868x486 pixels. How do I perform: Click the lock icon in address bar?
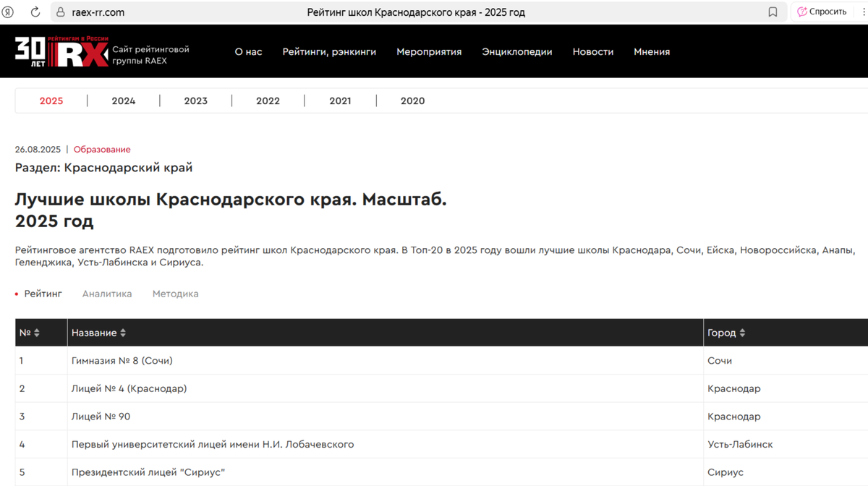[61, 12]
